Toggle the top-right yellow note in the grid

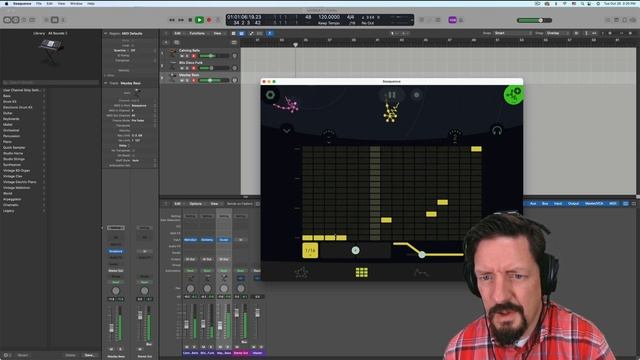pyautogui.click(x=476, y=149)
